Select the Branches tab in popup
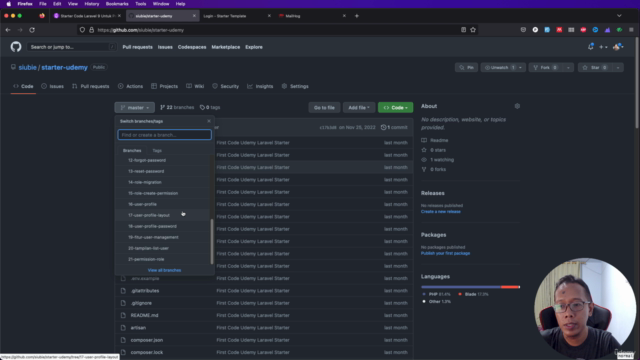This screenshot has height=360, width=640. pos(132,151)
